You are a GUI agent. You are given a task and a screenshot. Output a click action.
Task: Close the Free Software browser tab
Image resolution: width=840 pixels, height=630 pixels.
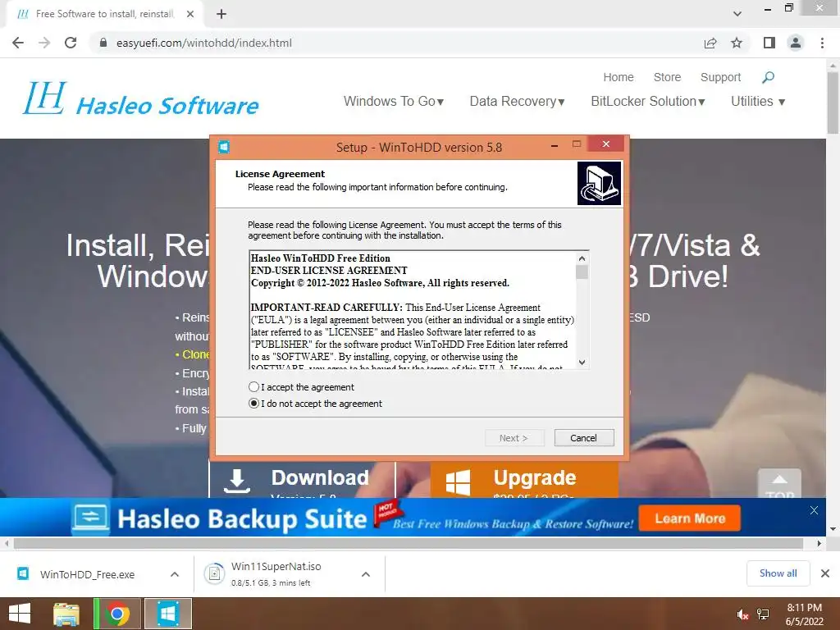190,14
